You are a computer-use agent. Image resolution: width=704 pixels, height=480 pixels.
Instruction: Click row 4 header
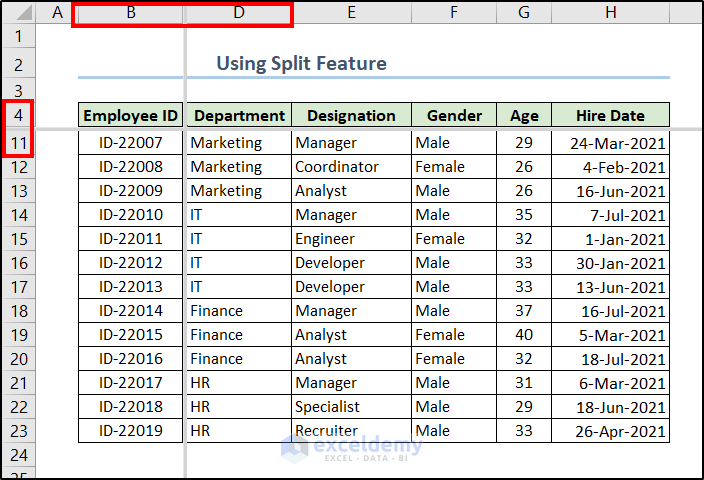18,115
